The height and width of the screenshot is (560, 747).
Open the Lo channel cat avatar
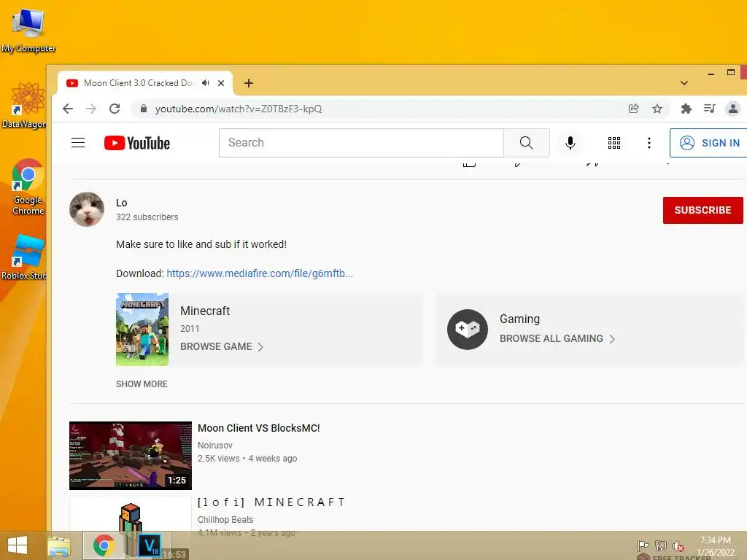point(87,209)
